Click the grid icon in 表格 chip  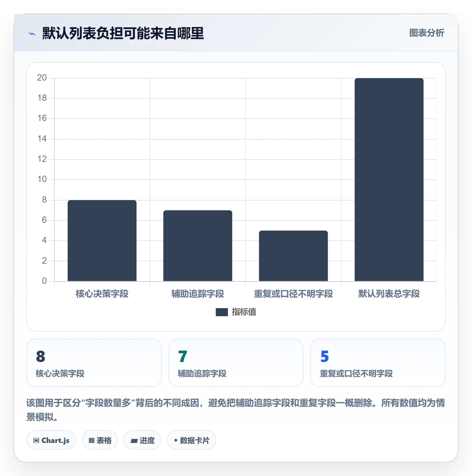pyautogui.click(x=91, y=441)
